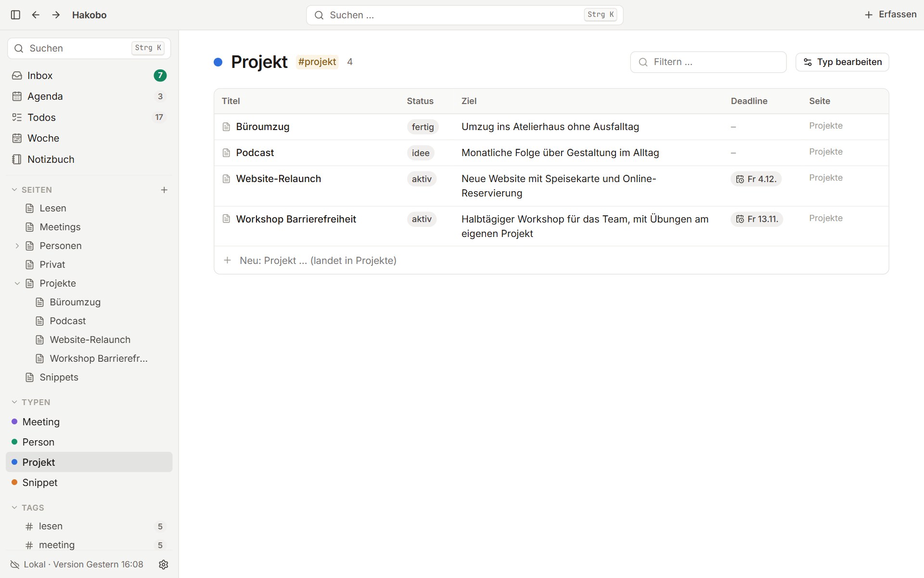Sort by the Titel column header
Image resolution: width=924 pixels, height=578 pixels.
coord(231,101)
